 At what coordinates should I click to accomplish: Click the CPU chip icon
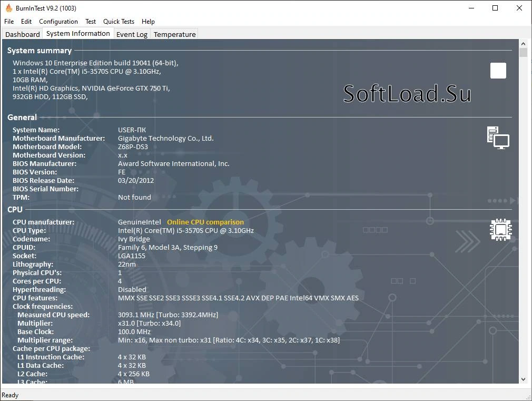(x=501, y=230)
